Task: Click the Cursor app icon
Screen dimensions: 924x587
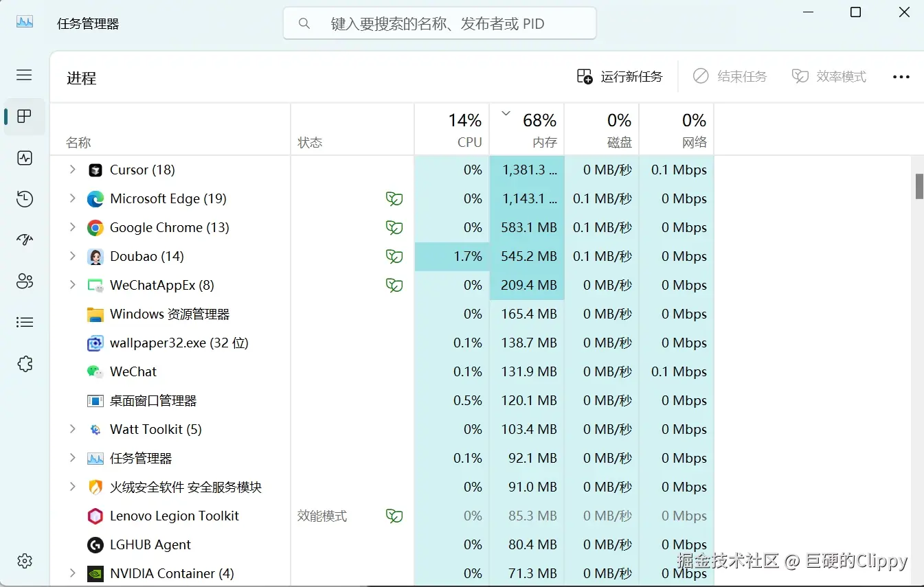Action: point(95,170)
